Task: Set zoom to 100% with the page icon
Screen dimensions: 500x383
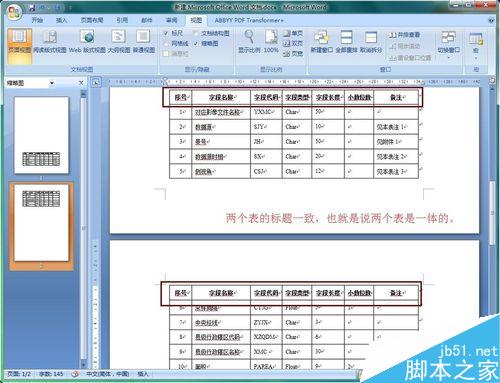Action: (271, 42)
